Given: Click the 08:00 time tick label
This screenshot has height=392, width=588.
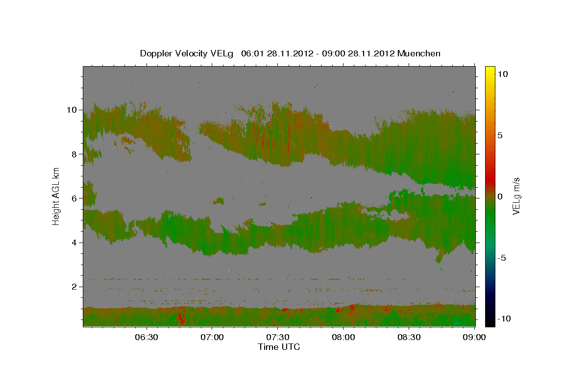Looking at the screenshot, I should pos(343,337).
